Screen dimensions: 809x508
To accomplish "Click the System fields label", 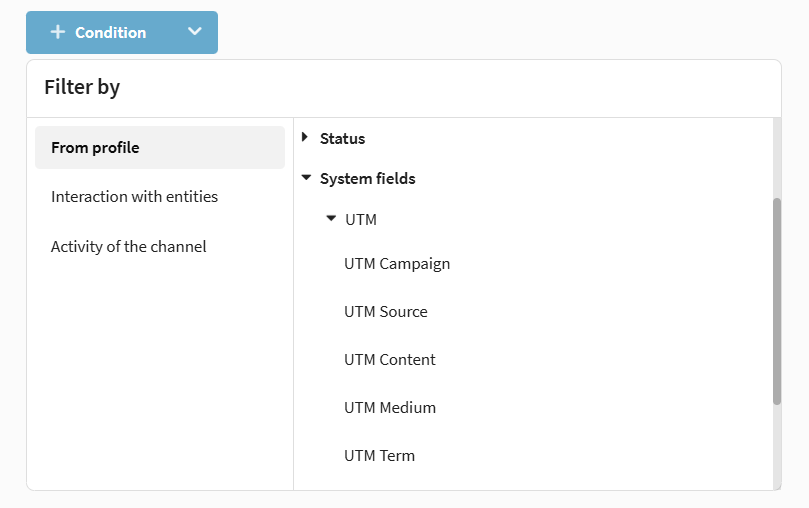I will pyautogui.click(x=367, y=179).
